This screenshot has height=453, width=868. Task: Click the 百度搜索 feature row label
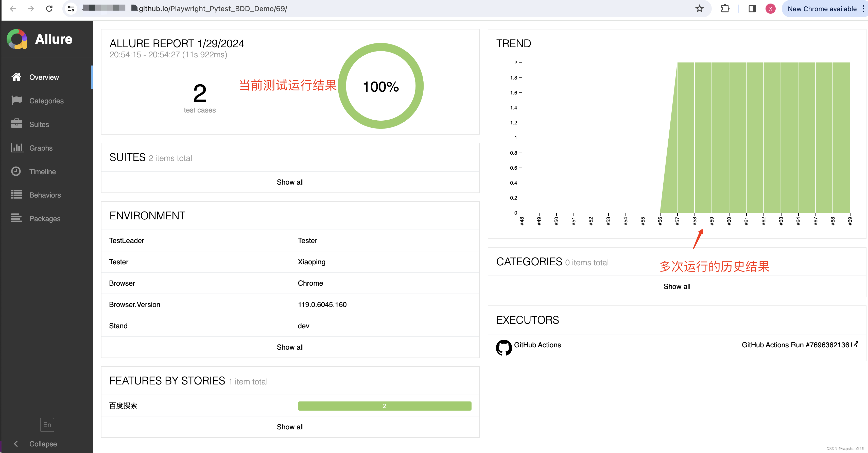tap(123, 406)
